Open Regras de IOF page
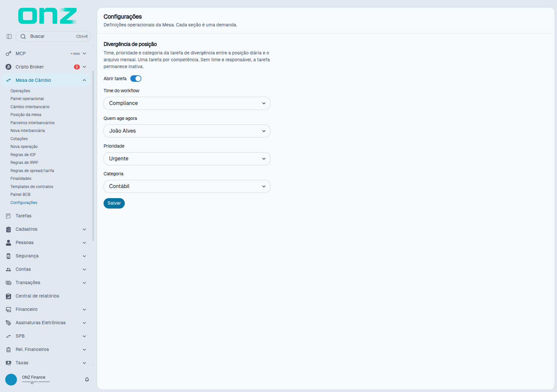This screenshot has height=392, width=557. coord(23,155)
